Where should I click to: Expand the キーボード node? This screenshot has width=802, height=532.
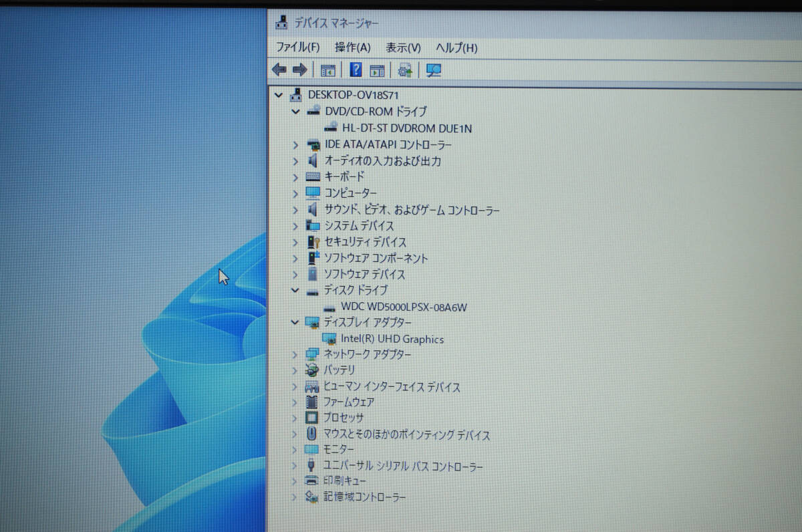295,177
